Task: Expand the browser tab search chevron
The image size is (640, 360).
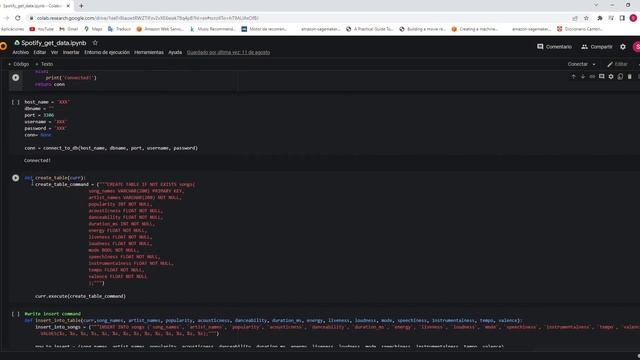Action: (596, 5)
